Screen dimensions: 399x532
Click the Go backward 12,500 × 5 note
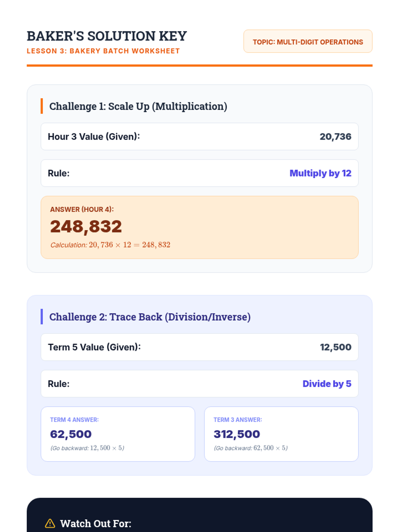click(x=87, y=448)
